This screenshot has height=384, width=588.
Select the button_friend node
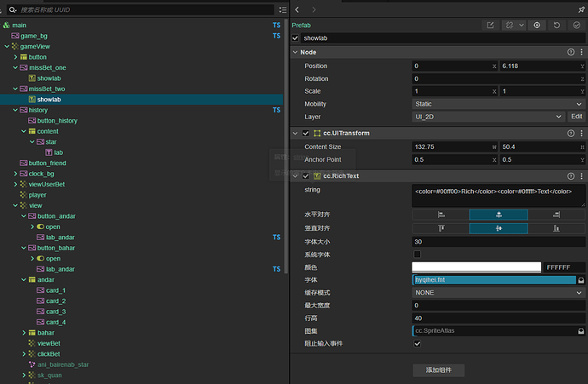(47, 163)
